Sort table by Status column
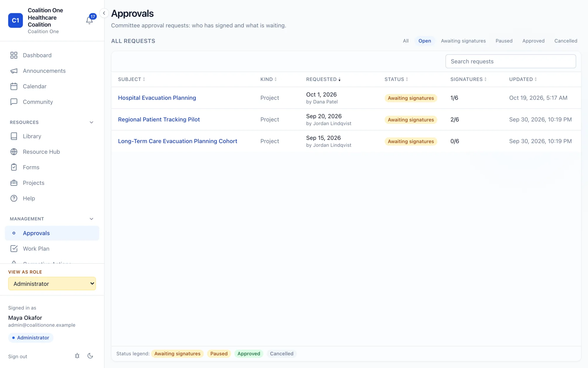588x368 pixels. pos(396,79)
